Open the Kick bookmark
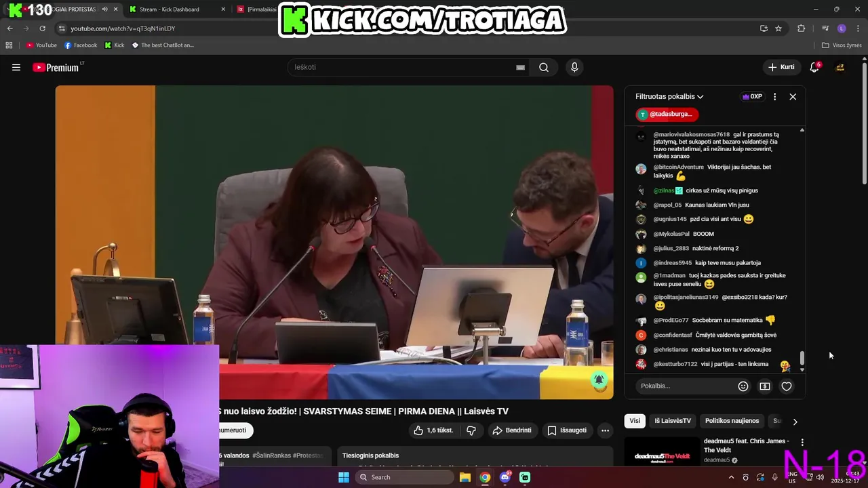 115,45
